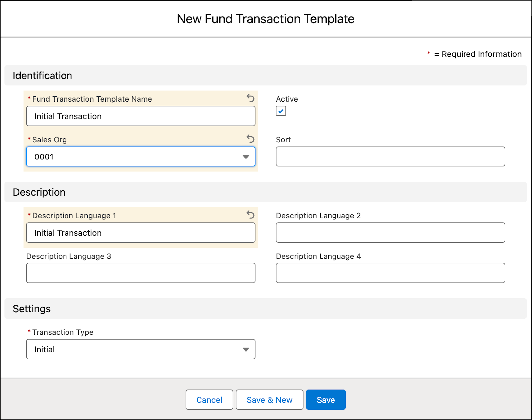Image resolution: width=532 pixels, height=420 pixels.
Task: Click the Description Language 4 label
Action: tap(318, 256)
